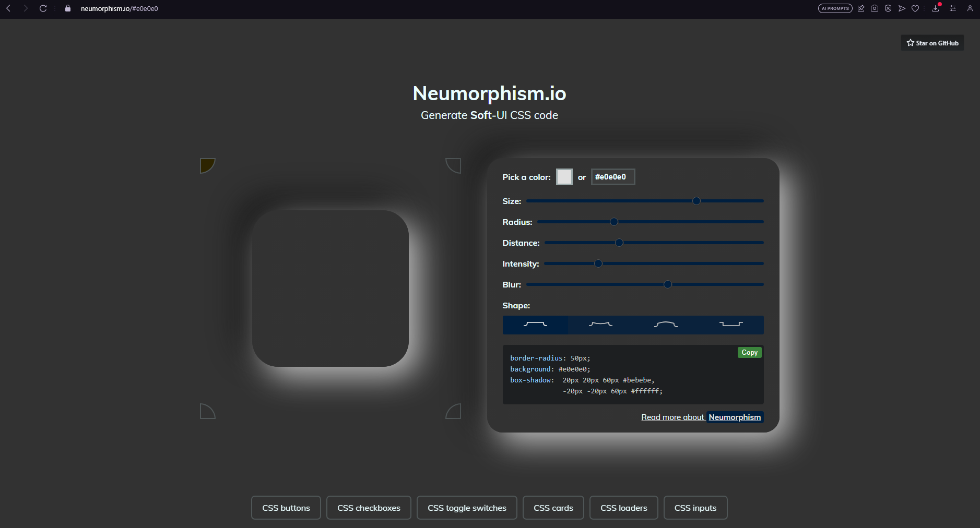Select the pressed shape option

tap(731, 325)
